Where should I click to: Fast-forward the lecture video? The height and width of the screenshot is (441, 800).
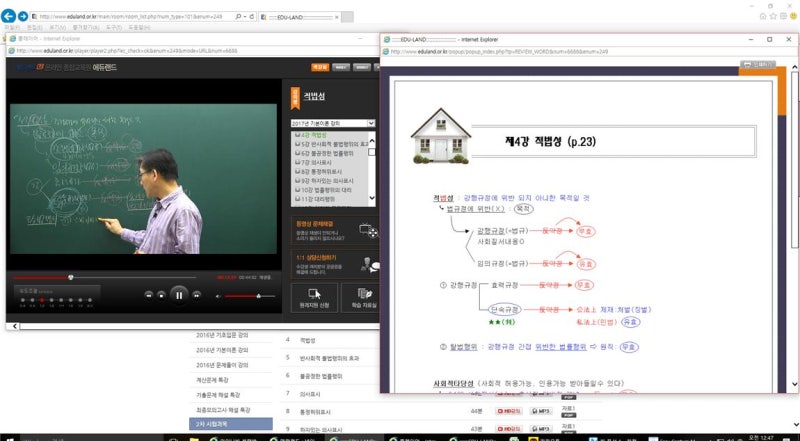pyautogui.click(x=196, y=295)
